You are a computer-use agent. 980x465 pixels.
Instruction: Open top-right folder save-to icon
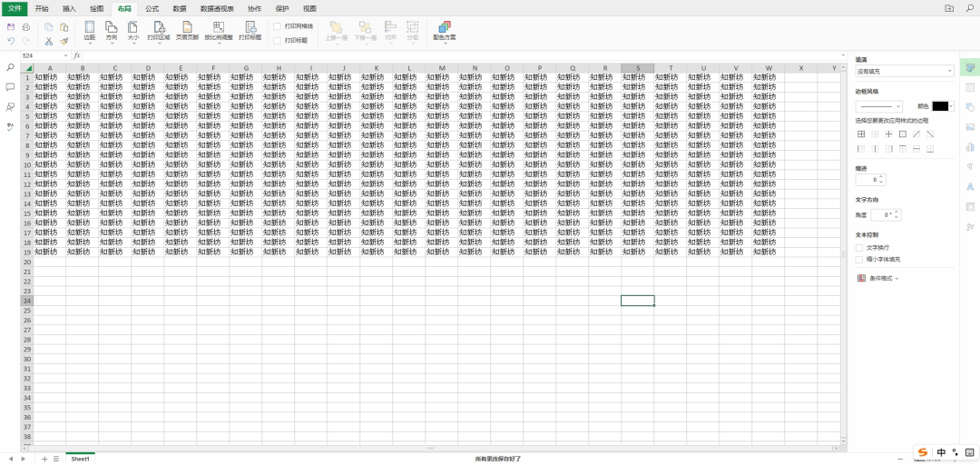tap(949, 8)
